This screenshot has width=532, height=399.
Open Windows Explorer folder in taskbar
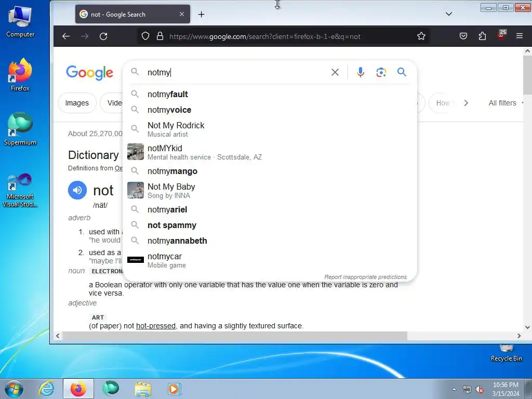143,389
